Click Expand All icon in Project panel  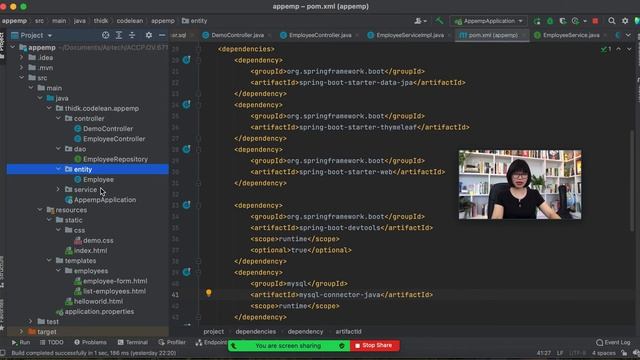[119, 35]
